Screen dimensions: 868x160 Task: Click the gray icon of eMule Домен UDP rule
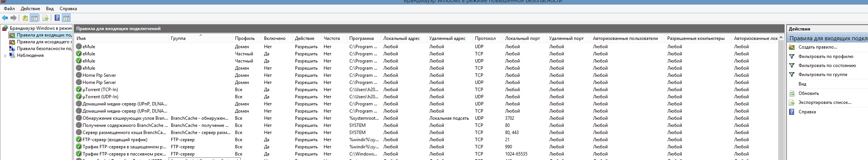pos(79,47)
